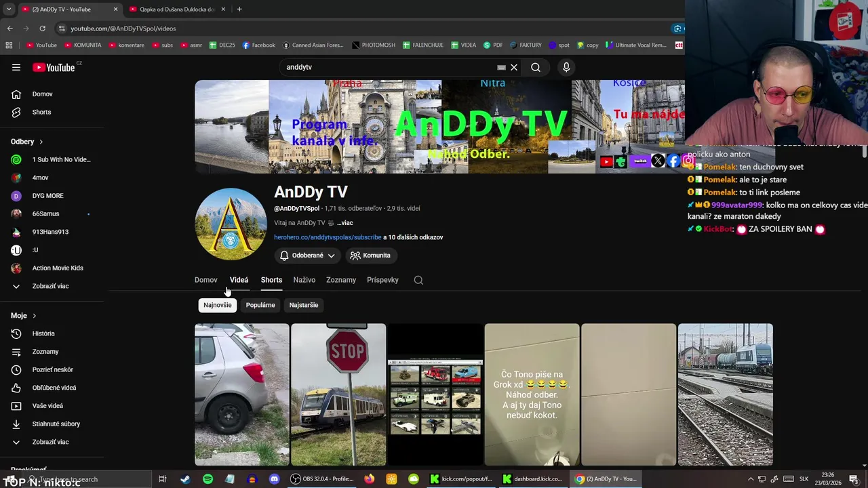Click the Facebook icon on the channel banner
This screenshot has height=488, width=868.
click(x=673, y=161)
